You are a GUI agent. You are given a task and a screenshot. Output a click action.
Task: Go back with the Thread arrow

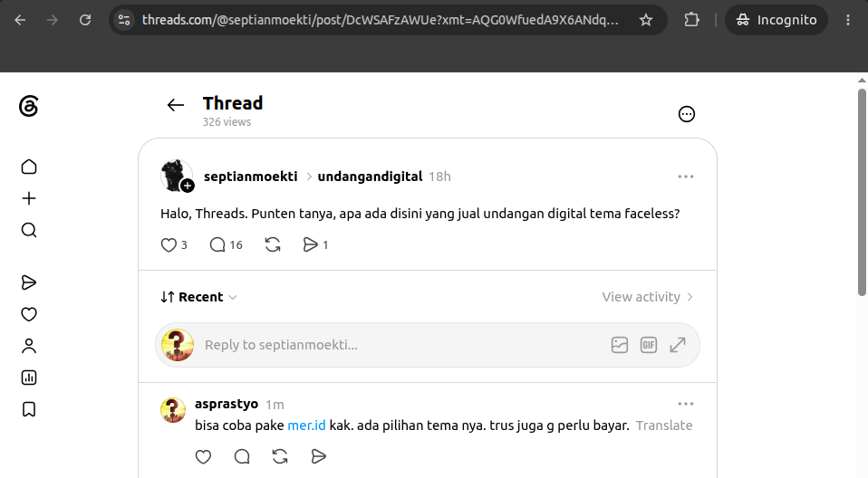pyautogui.click(x=176, y=105)
